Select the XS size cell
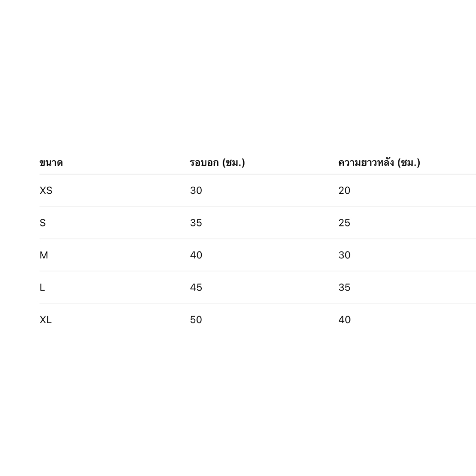This screenshot has width=476, height=476. pyautogui.click(x=46, y=190)
